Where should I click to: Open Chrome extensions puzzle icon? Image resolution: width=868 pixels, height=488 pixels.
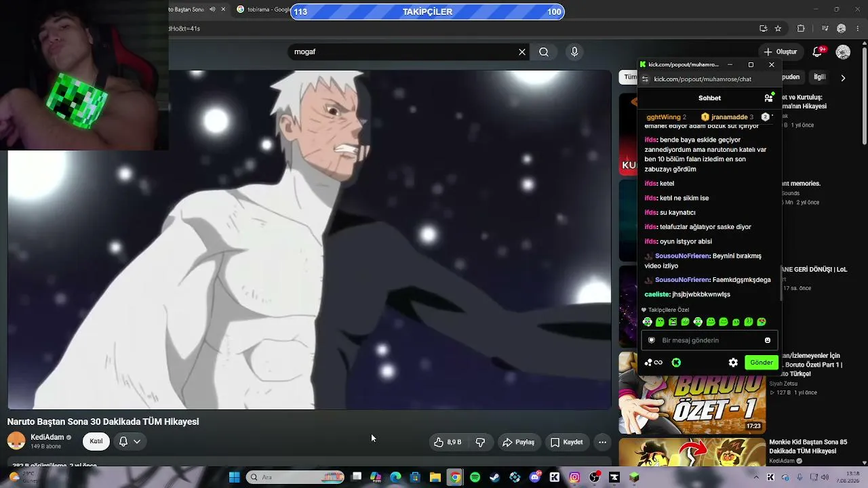801,28
